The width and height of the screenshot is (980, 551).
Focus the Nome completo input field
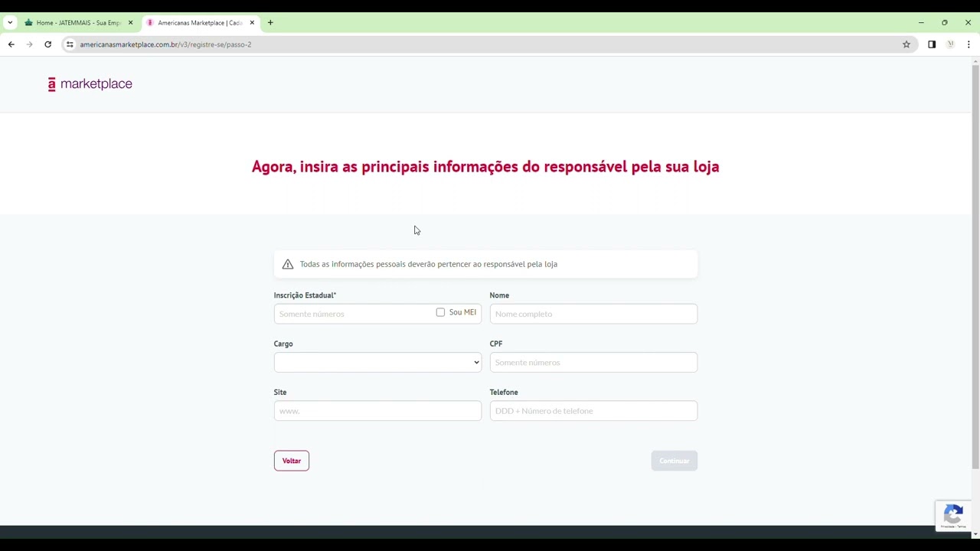click(x=593, y=314)
